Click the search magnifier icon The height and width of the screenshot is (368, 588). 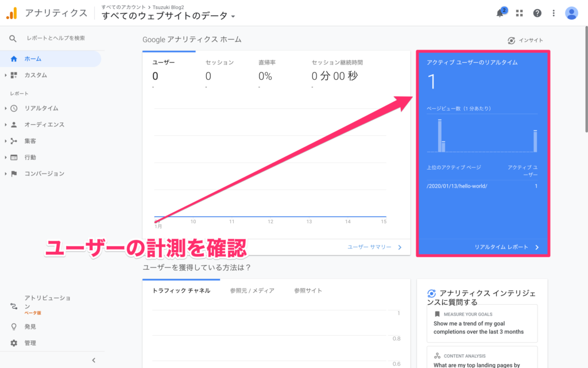click(x=13, y=39)
